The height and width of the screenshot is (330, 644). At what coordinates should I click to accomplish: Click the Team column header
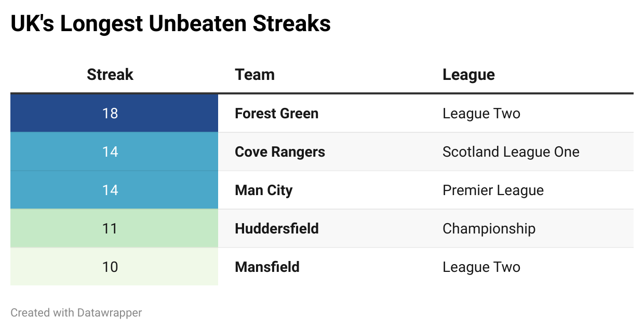254,75
